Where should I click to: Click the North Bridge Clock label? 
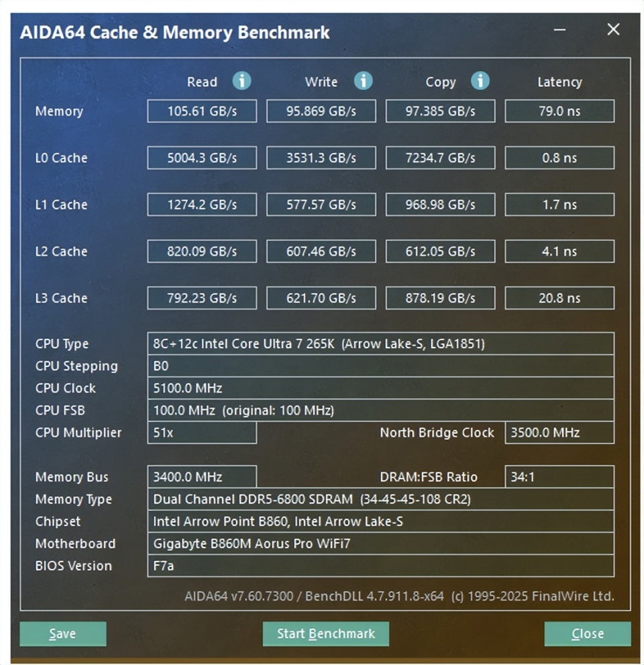click(x=437, y=433)
